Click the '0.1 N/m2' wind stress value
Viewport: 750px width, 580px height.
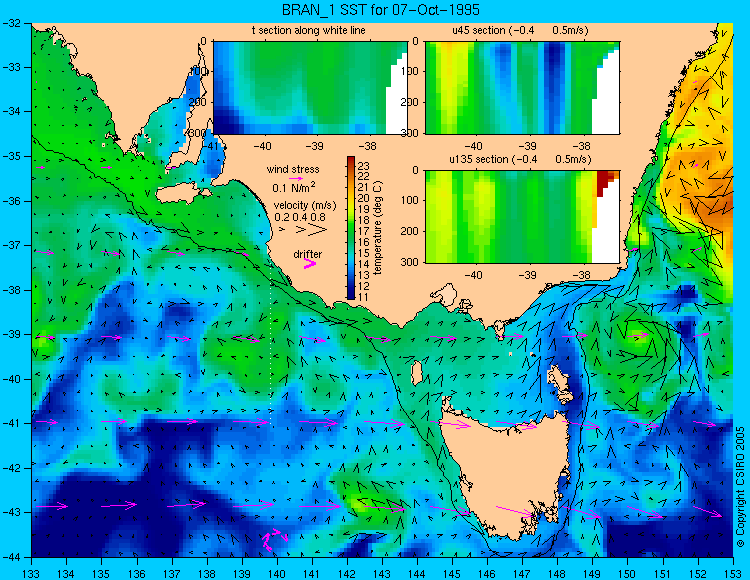tap(294, 187)
